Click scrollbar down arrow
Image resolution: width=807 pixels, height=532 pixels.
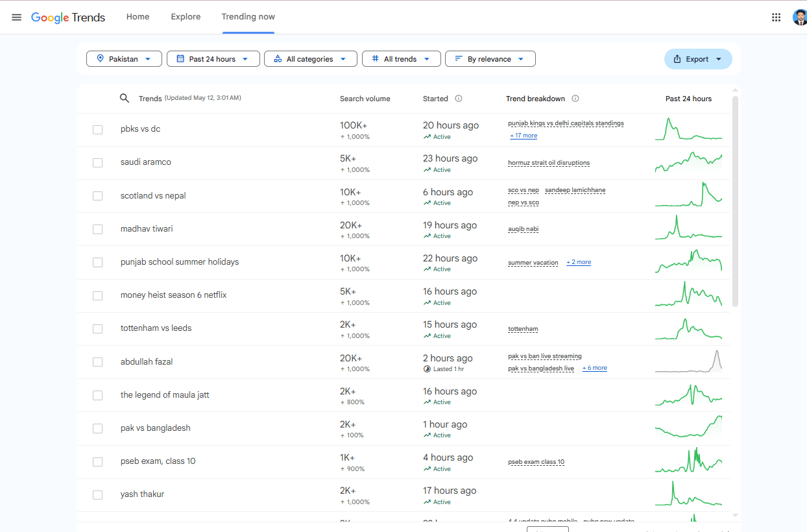[735, 515]
